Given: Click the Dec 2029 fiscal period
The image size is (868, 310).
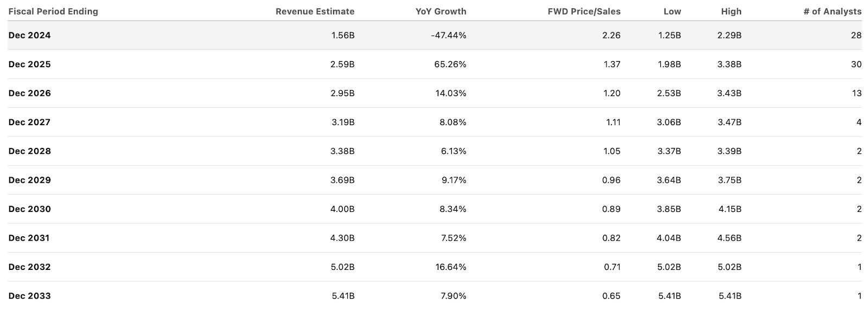Looking at the screenshot, I should pos(30,180).
